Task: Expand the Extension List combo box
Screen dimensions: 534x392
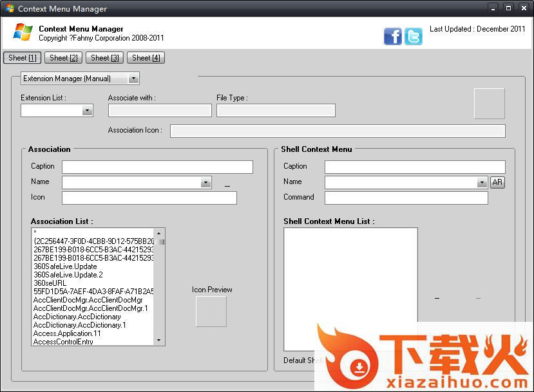Action: tap(87, 111)
